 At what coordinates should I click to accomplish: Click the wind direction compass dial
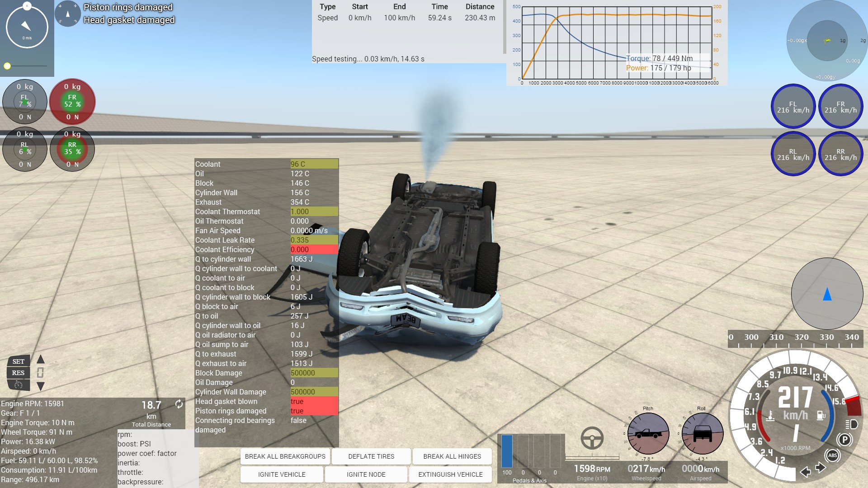click(27, 27)
